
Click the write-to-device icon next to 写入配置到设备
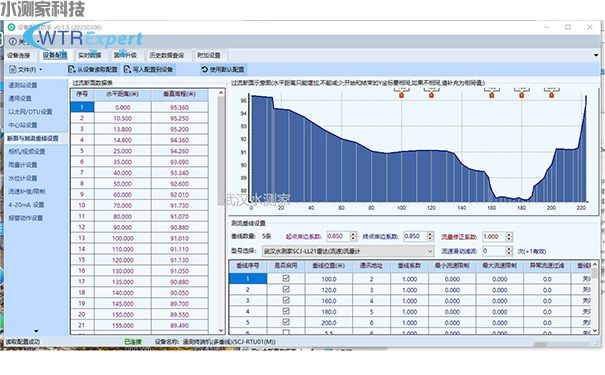(127, 69)
